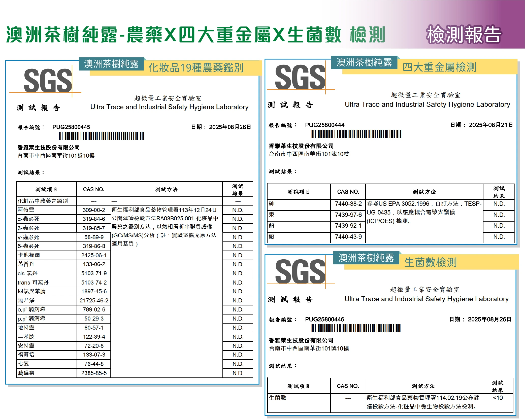Click the purple 檢測報告 banner label

pyautogui.click(x=464, y=34)
